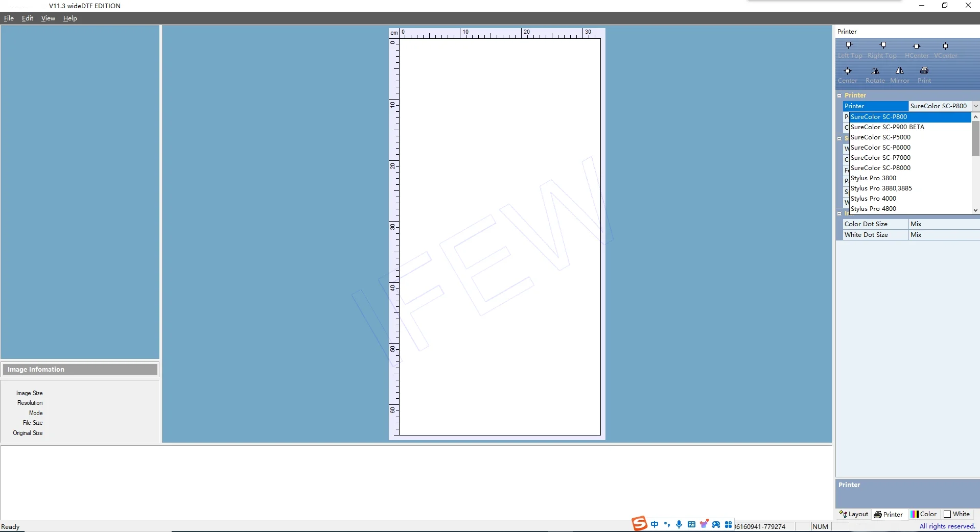980x532 pixels.
Task: Choose Stylus Pro 3800 printer
Action: click(910, 178)
